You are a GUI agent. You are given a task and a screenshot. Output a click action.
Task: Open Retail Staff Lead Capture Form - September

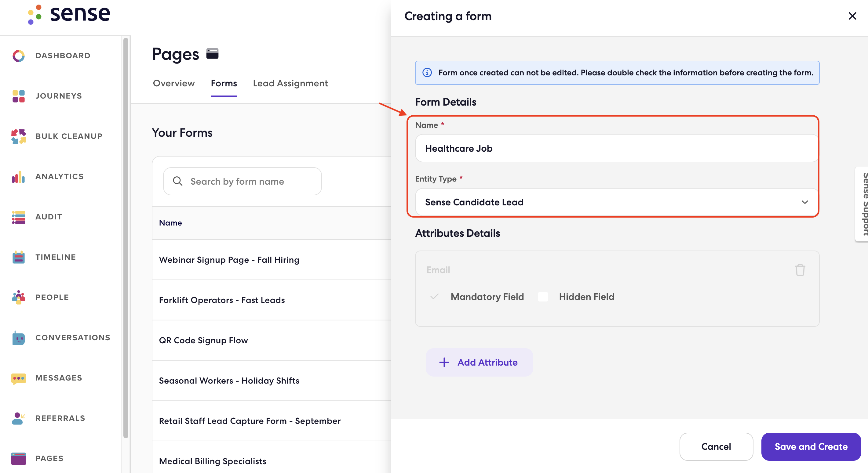pos(250,421)
